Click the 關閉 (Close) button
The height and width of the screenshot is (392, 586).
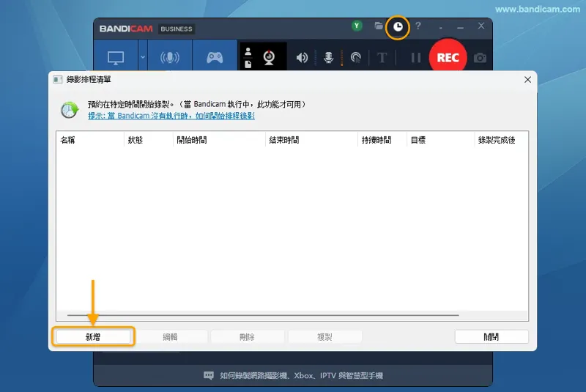492,337
